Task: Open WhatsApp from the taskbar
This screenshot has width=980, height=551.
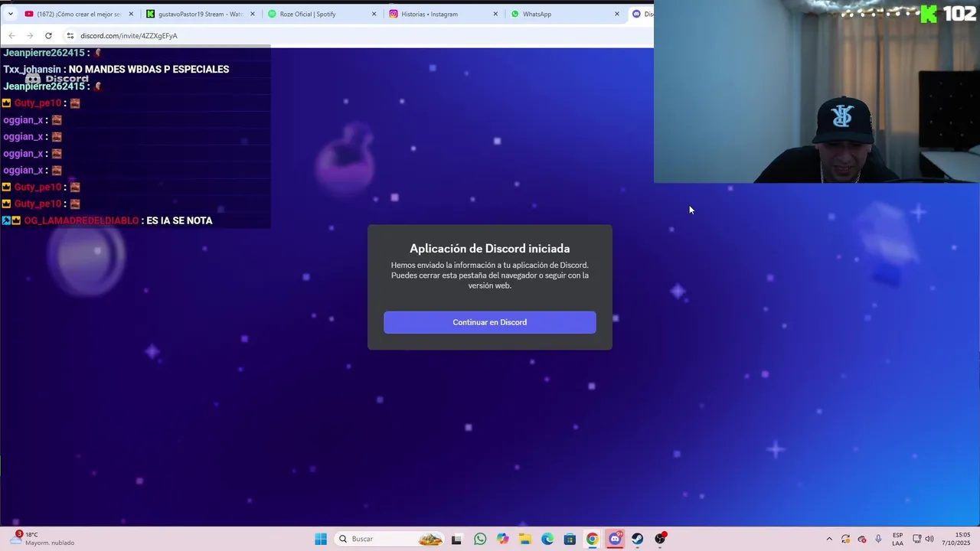Action: click(480, 539)
